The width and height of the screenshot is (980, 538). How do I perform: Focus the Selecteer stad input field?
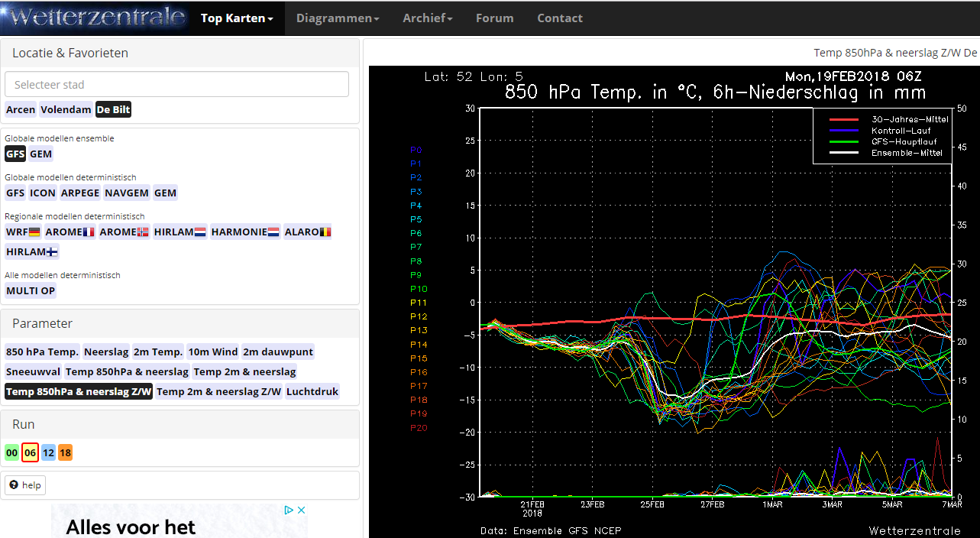pos(176,84)
